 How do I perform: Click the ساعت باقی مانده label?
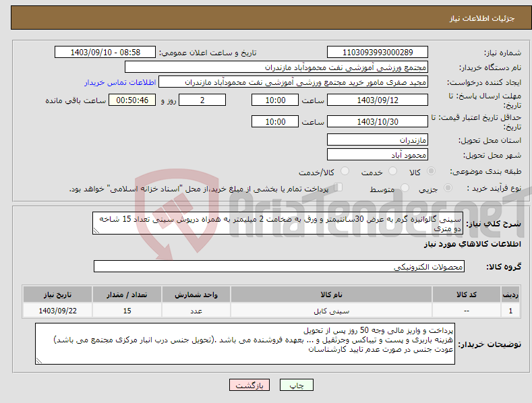point(76,100)
